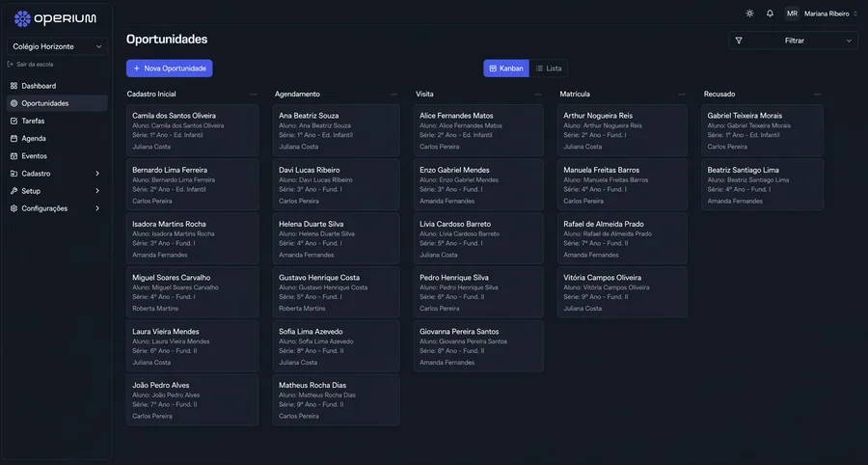This screenshot has width=868, height=465.
Task: Click the Eventos calendar icon
Action: (14, 156)
